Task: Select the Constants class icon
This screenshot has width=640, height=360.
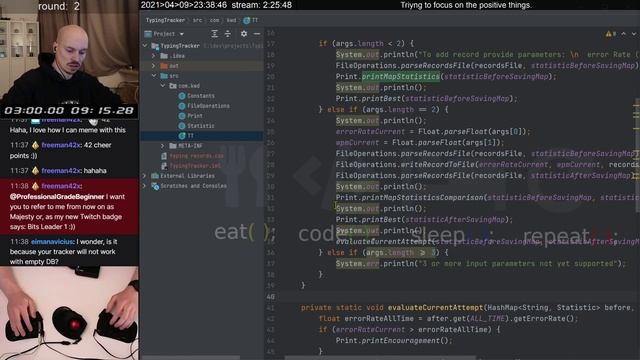Action: point(182,96)
